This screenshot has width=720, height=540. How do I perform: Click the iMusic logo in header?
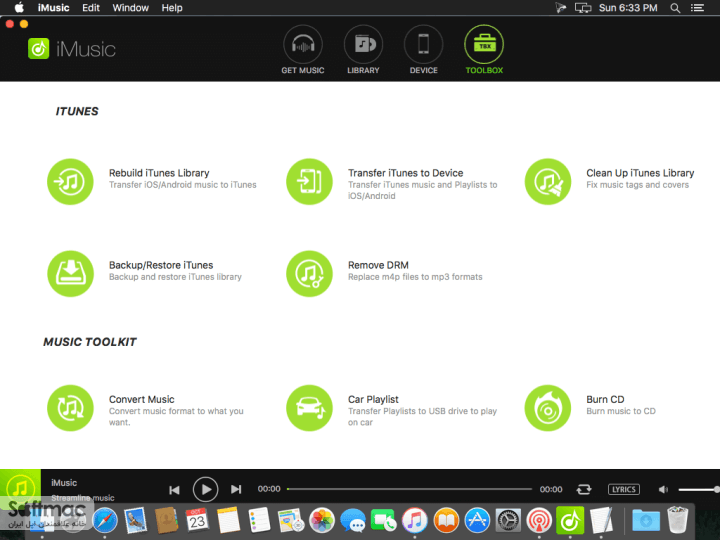pos(72,49)
